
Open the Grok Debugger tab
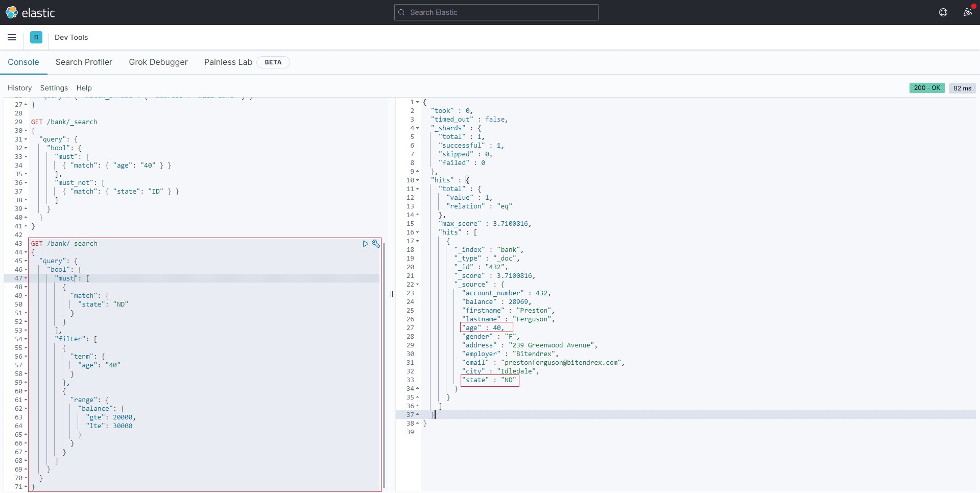point(158,62)
